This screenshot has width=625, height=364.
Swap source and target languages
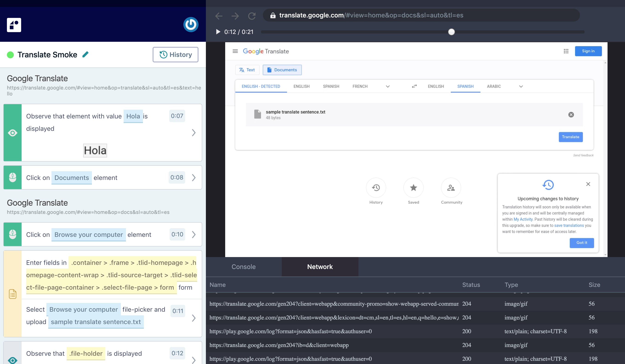(414, 86)
